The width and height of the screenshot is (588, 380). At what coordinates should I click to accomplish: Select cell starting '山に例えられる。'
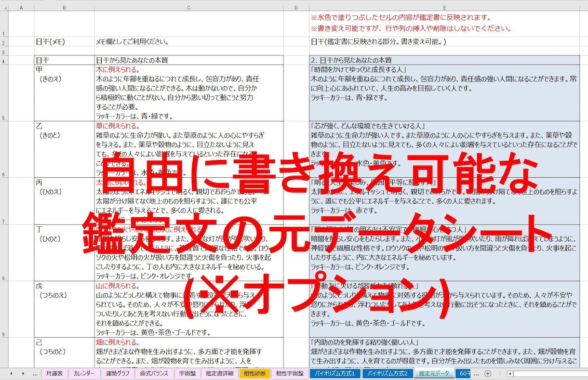188,310
